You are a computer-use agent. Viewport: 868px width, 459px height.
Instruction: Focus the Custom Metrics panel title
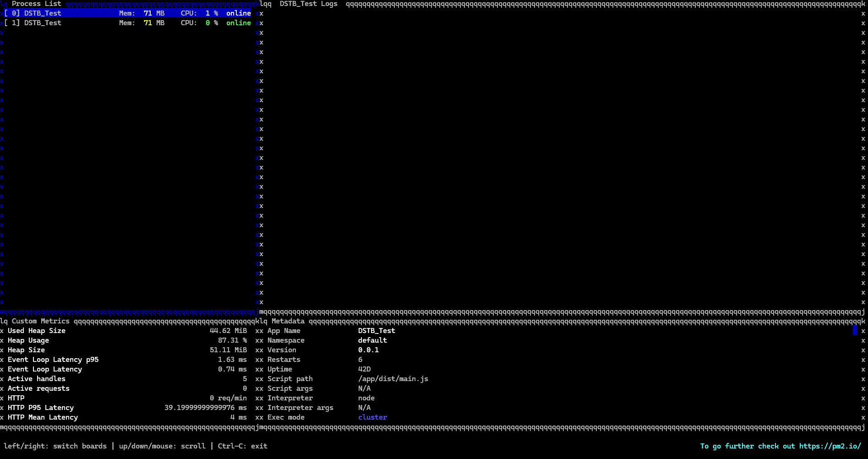[x=40, y=321]
